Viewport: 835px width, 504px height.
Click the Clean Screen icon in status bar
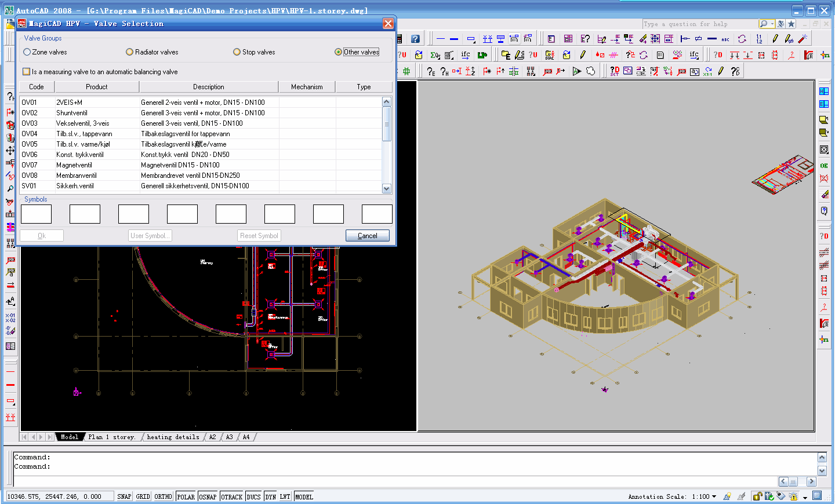[817, 496]
